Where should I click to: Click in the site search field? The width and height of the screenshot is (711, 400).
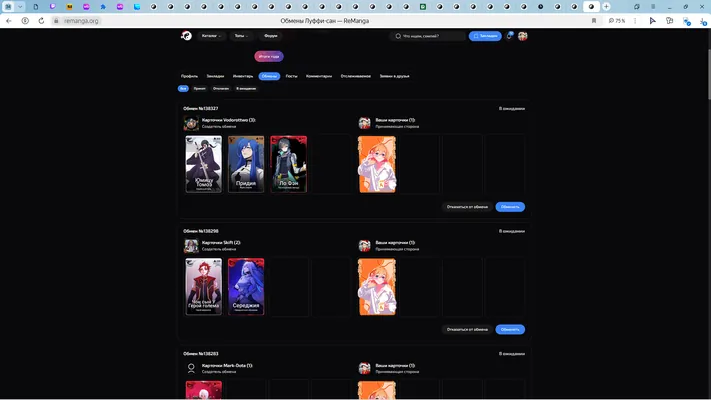click(x=427, y=36)
